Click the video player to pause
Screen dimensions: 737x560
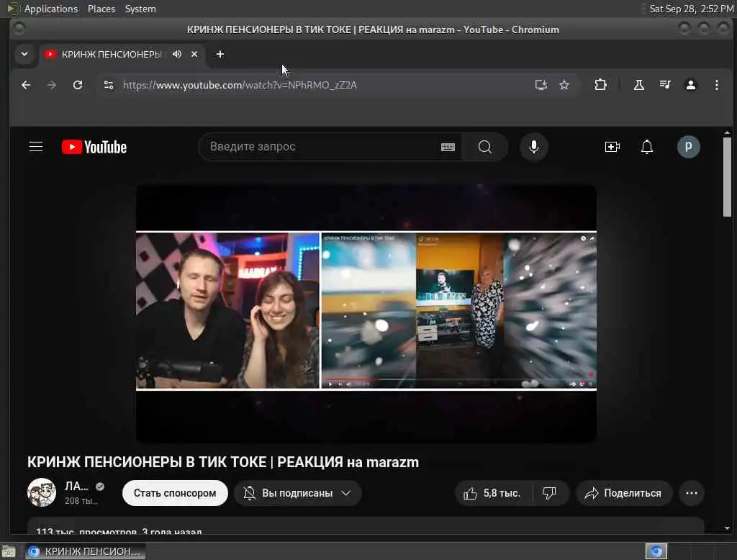tap(366, 313)
